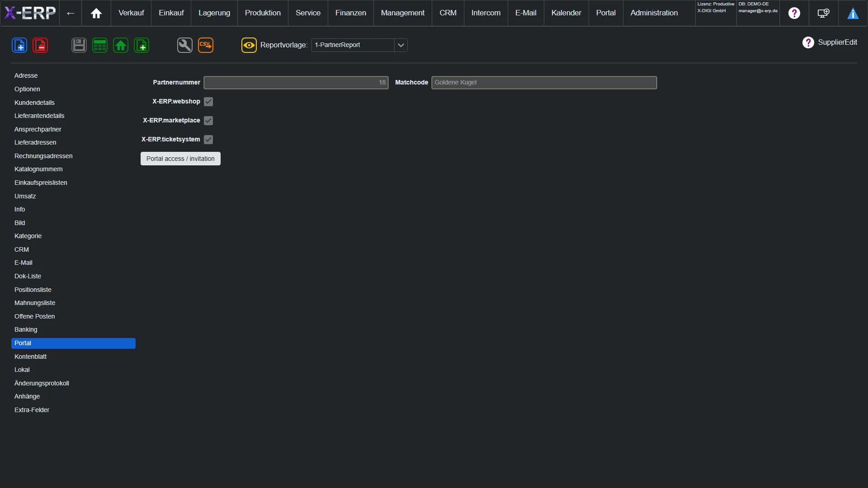Select Katalognummern in sidebar

(x=73, y=169)
